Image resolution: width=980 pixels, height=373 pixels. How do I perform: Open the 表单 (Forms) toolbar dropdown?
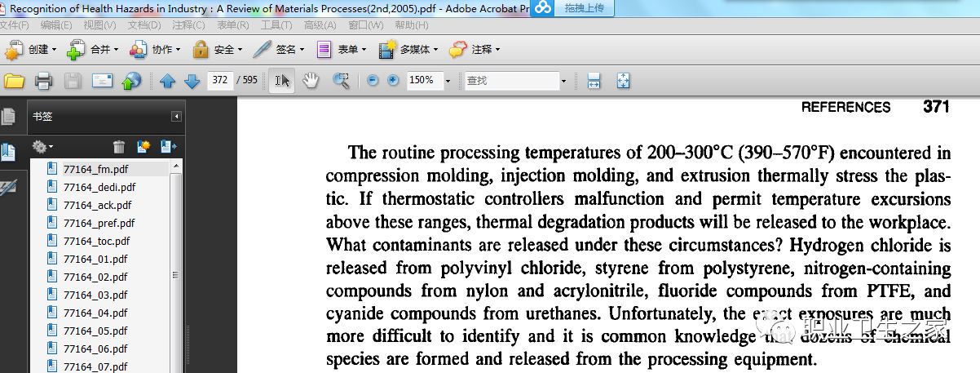click(x=341, y=50)
